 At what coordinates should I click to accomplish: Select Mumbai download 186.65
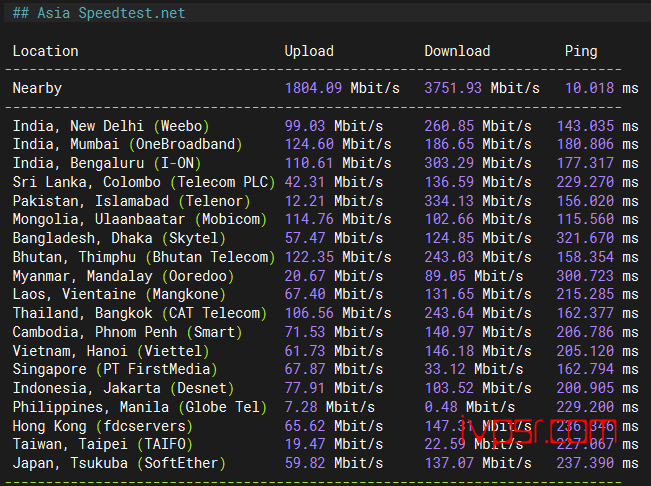pos(449,144)
